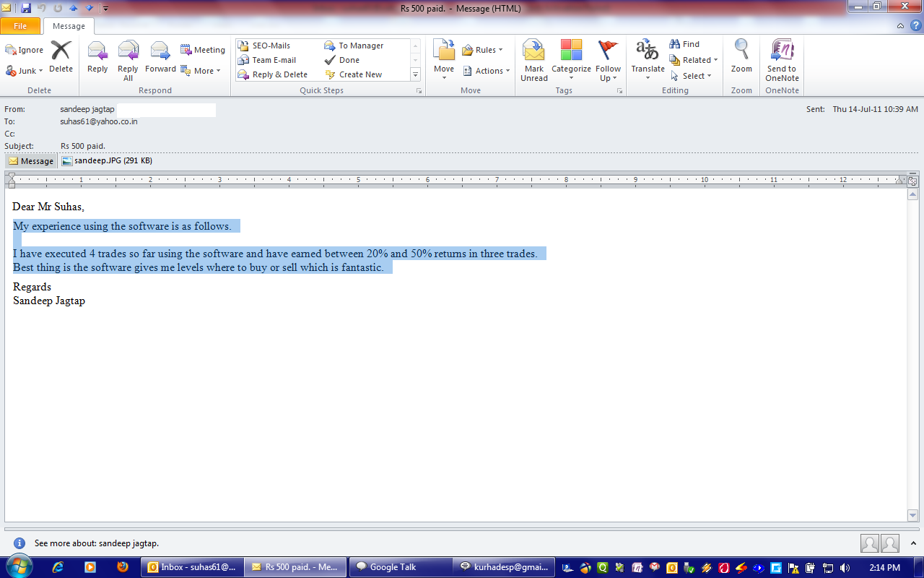Send message to OneNote

782,61
